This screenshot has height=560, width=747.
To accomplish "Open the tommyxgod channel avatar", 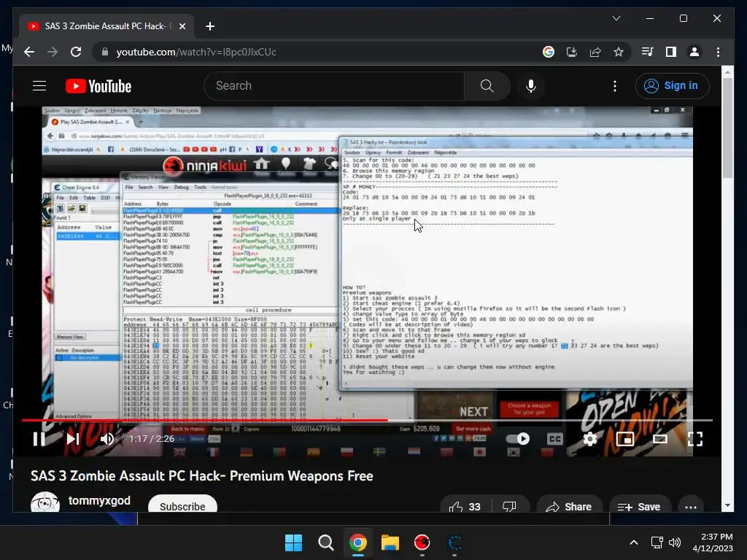I will [x=44, y=503].
